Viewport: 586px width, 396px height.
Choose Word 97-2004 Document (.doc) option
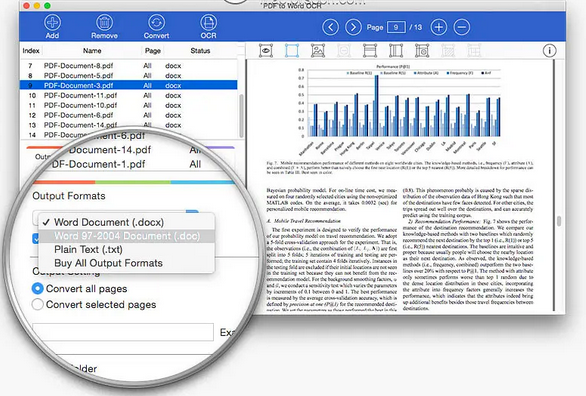[127, 236]
